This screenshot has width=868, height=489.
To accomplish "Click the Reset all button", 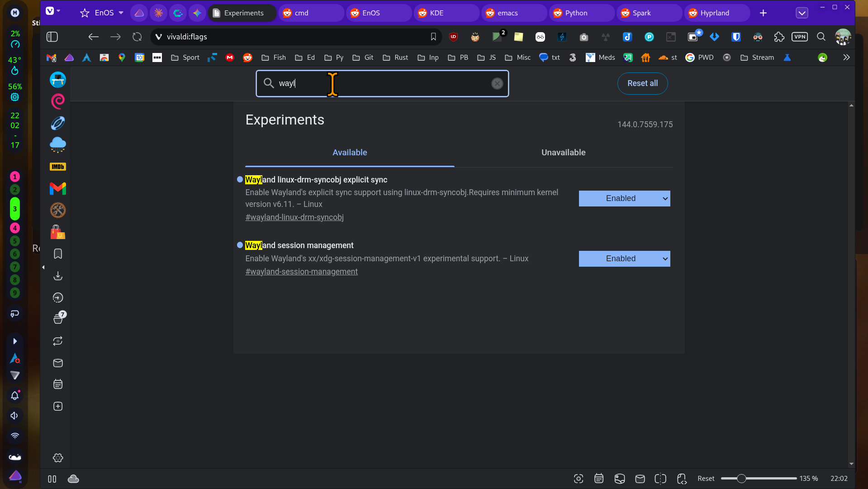I will 642,83.
